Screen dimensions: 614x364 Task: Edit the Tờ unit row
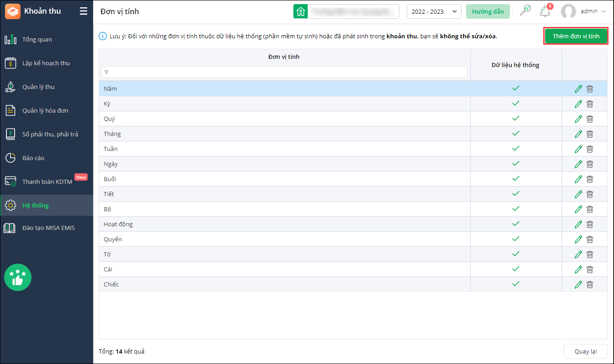(578, 255)
